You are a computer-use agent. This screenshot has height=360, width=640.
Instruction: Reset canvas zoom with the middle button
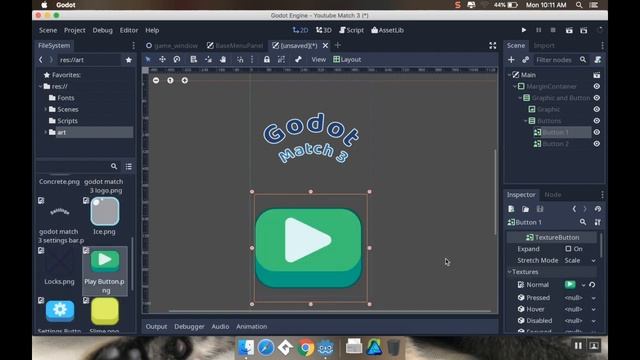point(170,80)
